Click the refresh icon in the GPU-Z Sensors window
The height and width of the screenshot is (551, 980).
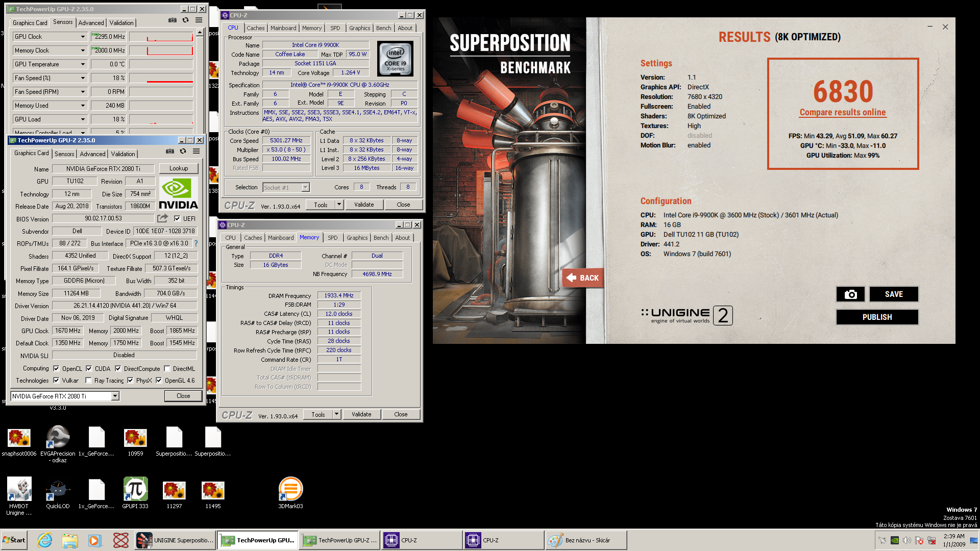click(185, 20)
